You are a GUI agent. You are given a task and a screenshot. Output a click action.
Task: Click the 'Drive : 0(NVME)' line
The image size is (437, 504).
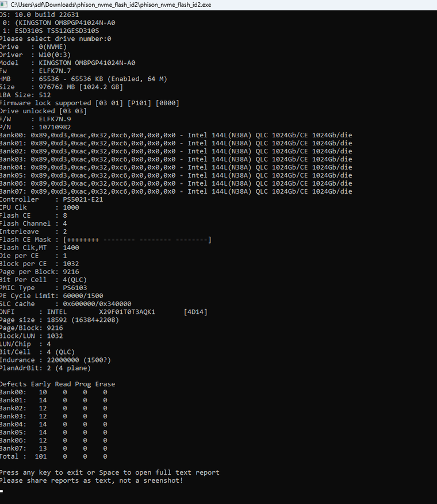[x=33, y=47]
